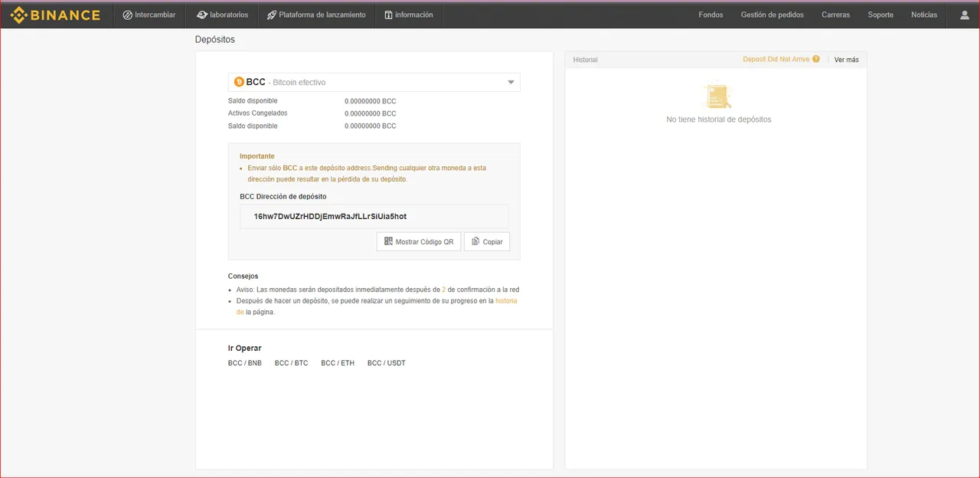Click the BCC coin icon in selector
The width and height of the screenshot is (980, 478).
pos(239,82)
